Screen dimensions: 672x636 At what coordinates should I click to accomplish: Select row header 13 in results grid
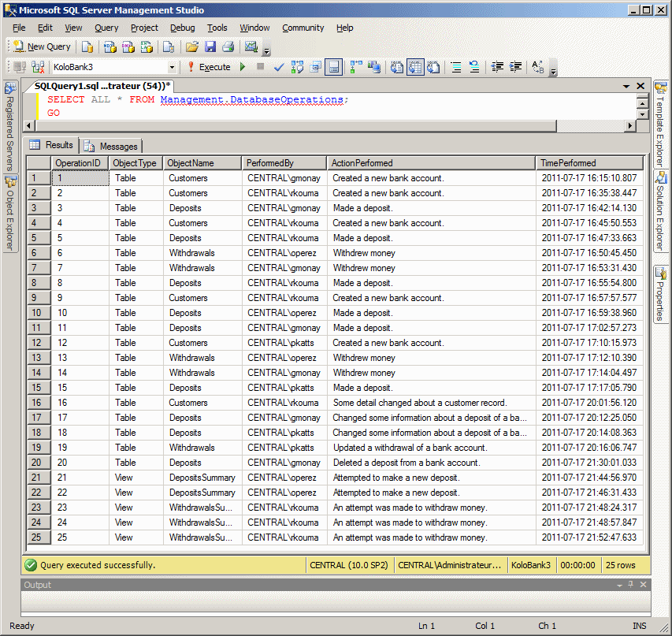pyautogui.click(x=39, y=358)
